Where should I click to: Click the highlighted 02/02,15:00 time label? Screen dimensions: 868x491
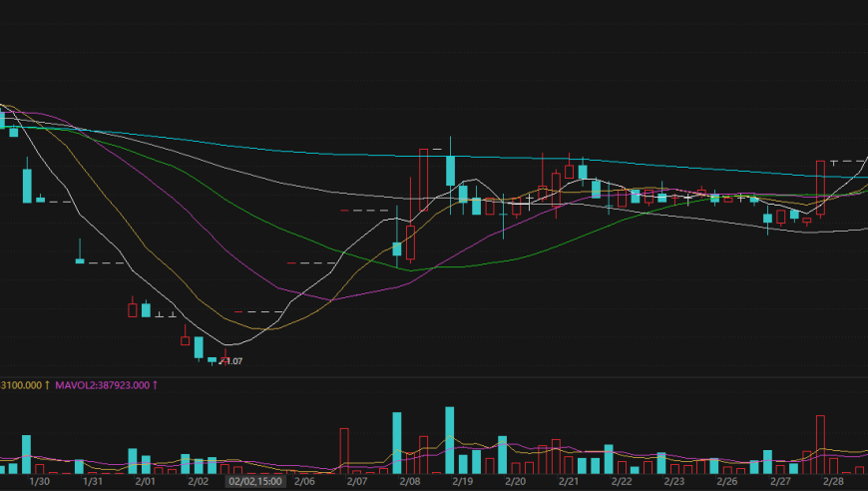tap(255, 481)
